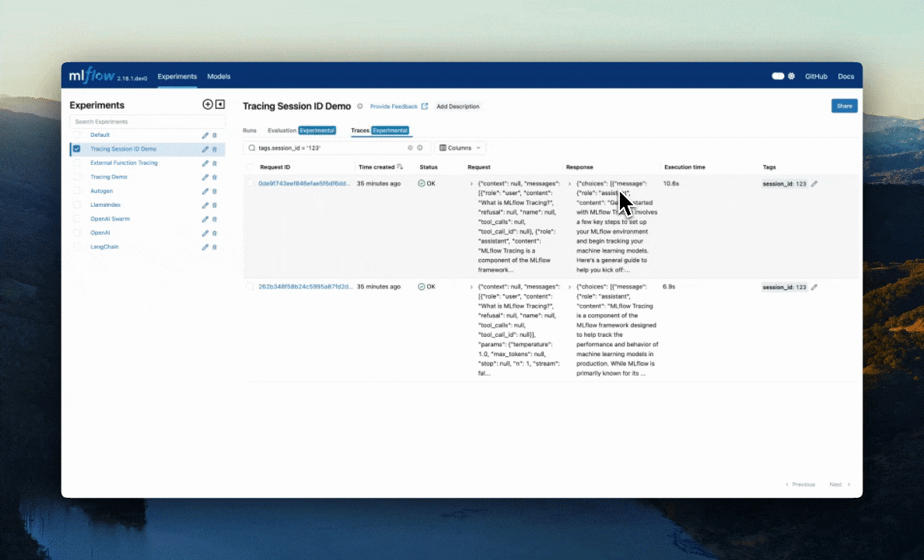The height and width of the screenshot is (560, 924).
Task: Delete the Default experiment
Action: (215, 135)
